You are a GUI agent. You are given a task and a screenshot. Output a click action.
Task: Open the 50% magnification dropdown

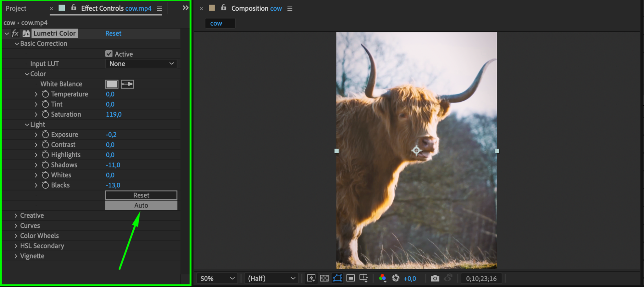point(217,278)
